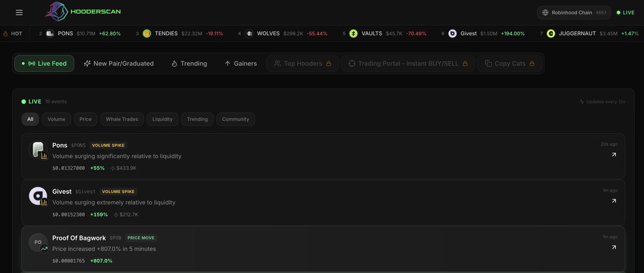The width and height of the screenshot is (644, 273).
Task: Click the TENDIES ticker entry
Action: click(179, 33)
